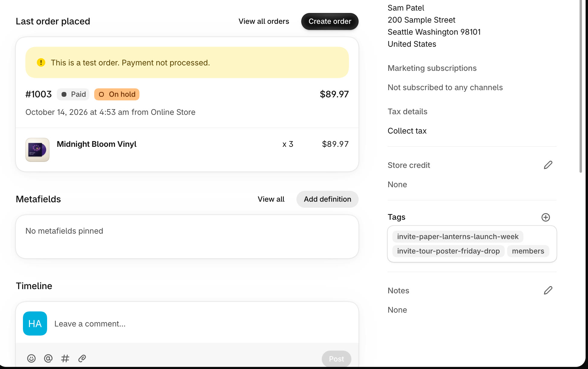Click the Tax details heading
Image resolution: width=588 pixels, height=369 pixels.
point(407,112)
